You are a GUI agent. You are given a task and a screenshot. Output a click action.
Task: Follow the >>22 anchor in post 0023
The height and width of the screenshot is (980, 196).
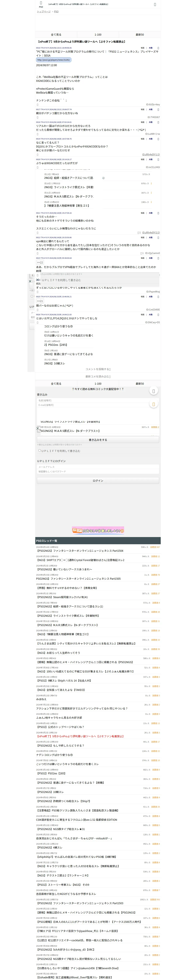click(x=40, y=262)
